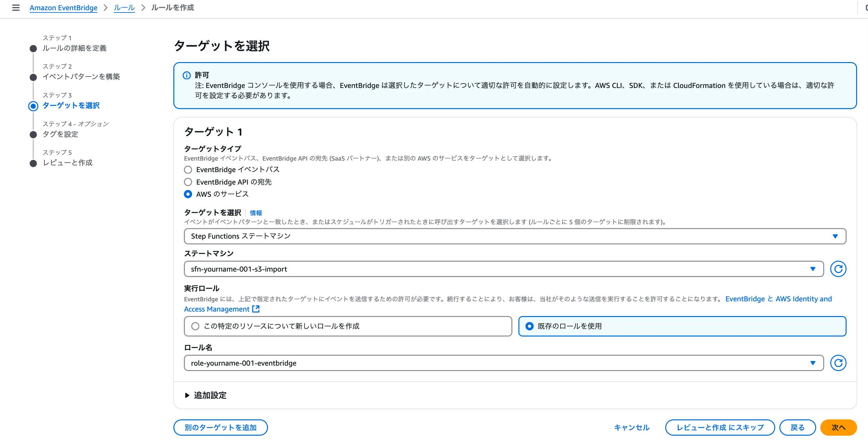This screenshot has width=868, height=444.
Task: Open role-yourname-001-eventbridge role dropdown
Action: tap(503, 363)
